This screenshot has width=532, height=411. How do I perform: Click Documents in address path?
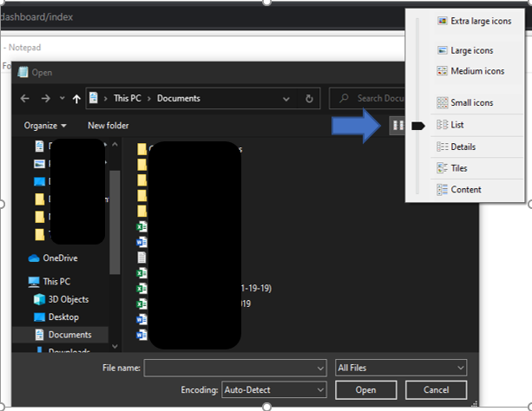[179, 98]
